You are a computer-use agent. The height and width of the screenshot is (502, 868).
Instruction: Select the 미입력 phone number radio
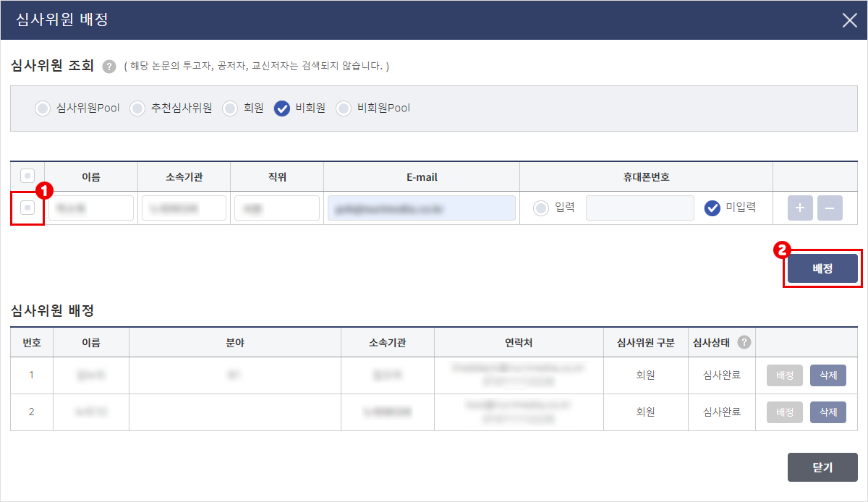[x=712, y=208]
